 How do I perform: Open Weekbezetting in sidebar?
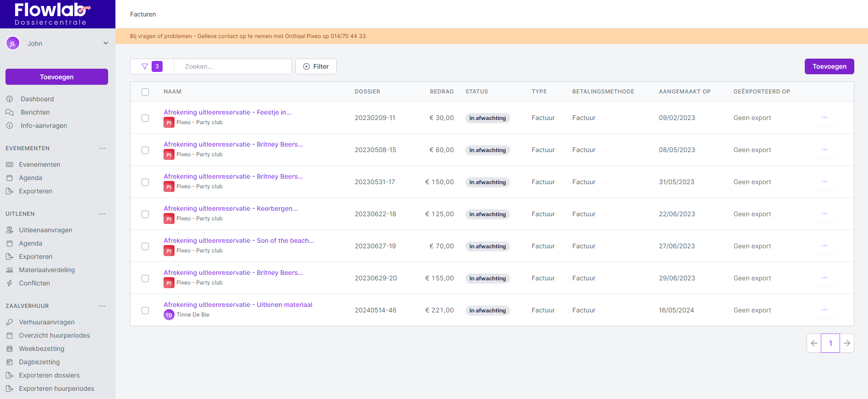pyautogui.click(x=42, y=349)
